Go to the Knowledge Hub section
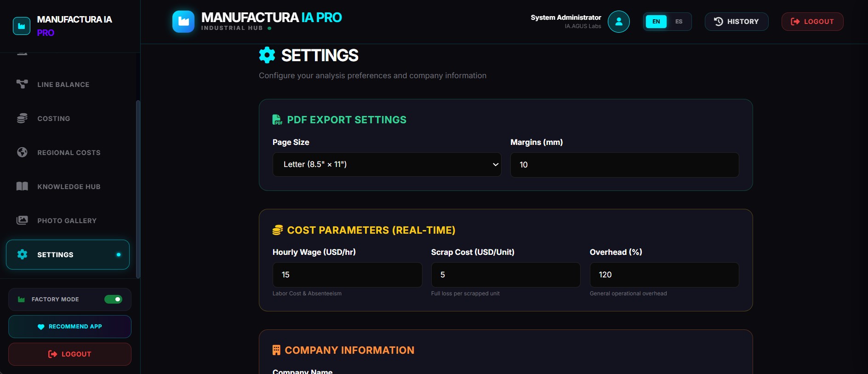 point(69,187)
